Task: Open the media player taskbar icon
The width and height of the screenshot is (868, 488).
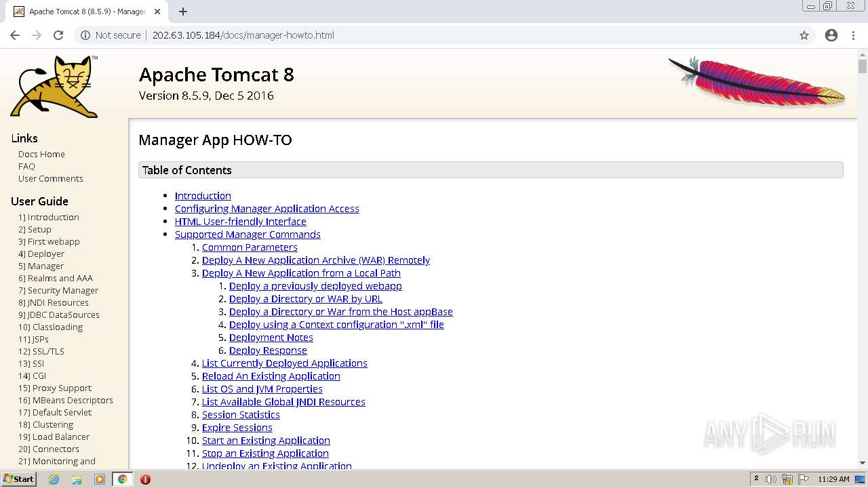Action: [x=100, y=479]
